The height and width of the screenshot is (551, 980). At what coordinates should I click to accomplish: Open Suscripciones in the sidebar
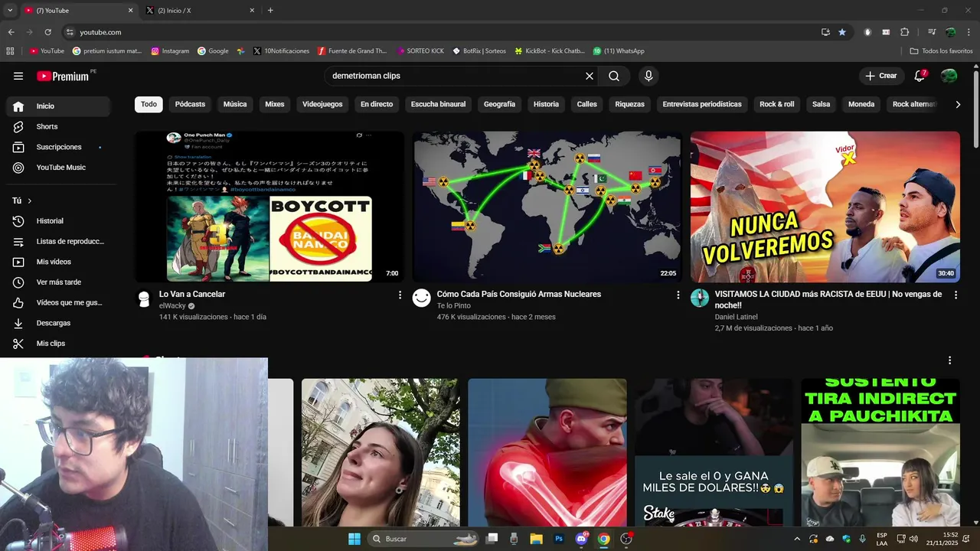click(x=58, y=147)
